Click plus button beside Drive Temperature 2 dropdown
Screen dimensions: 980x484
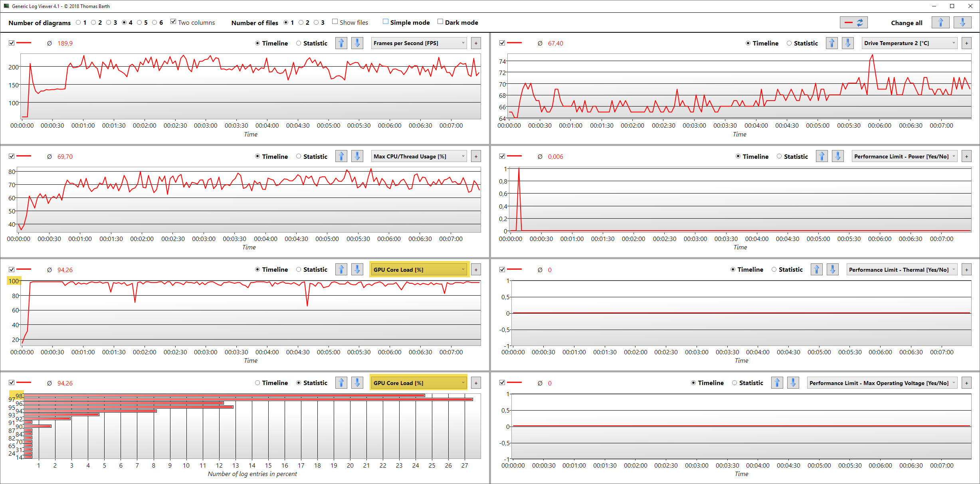(966, 43)
